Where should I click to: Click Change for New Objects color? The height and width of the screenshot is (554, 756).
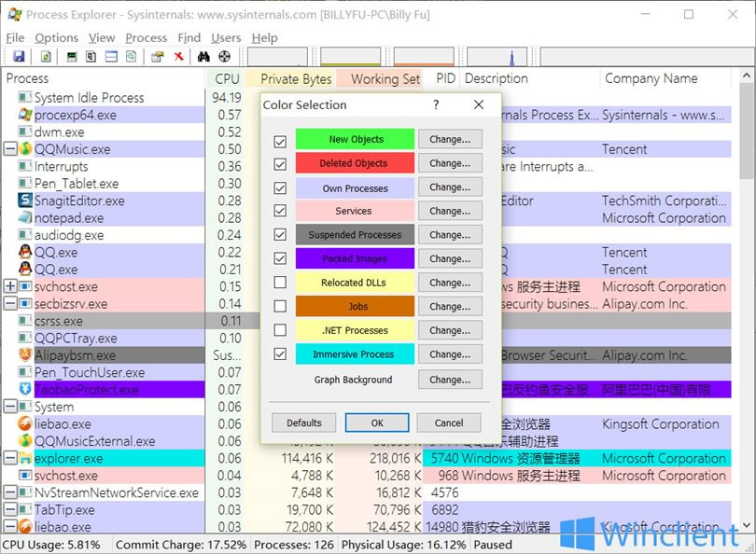(450, 139)
